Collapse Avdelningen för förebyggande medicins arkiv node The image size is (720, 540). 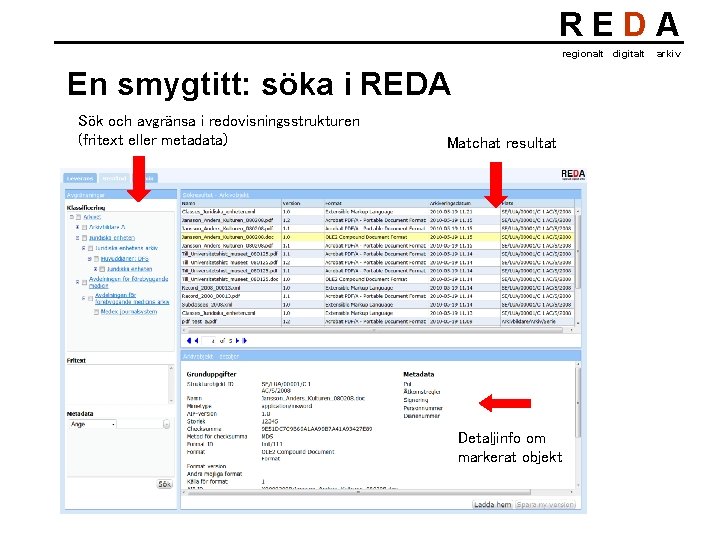click(84, 298)
